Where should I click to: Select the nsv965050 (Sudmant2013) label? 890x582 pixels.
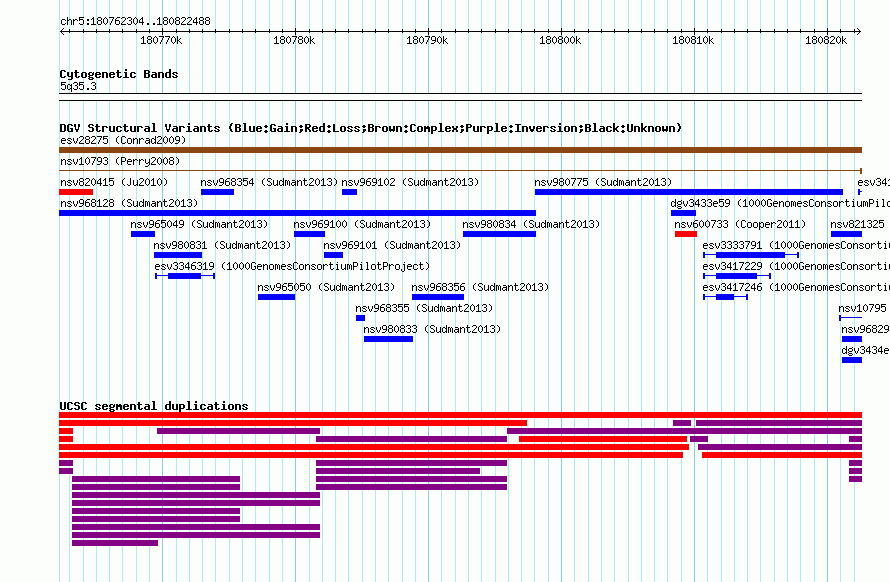click(x=326, y=287)
